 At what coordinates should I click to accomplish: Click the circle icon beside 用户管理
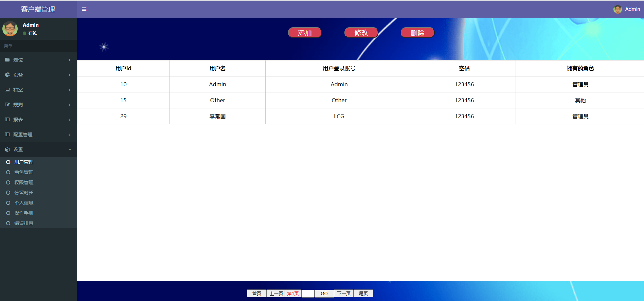pyautogui.click(x=8, y=162)
